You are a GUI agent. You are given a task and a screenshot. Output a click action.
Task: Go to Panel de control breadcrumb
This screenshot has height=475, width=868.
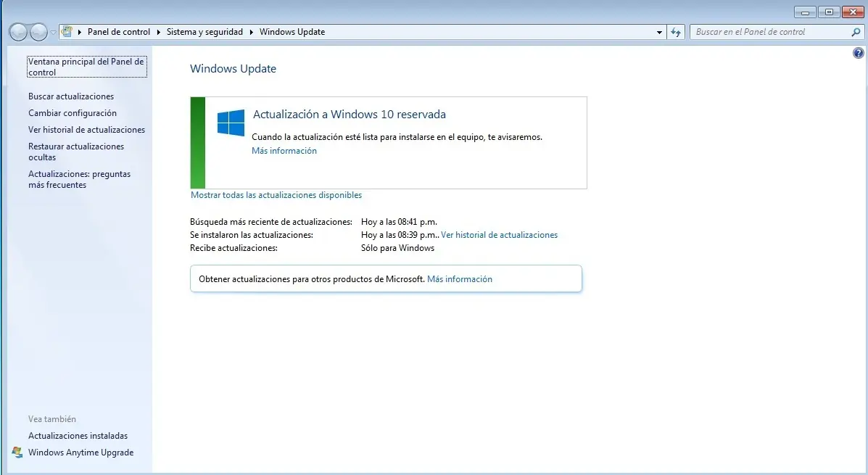[x=119, y=32]
